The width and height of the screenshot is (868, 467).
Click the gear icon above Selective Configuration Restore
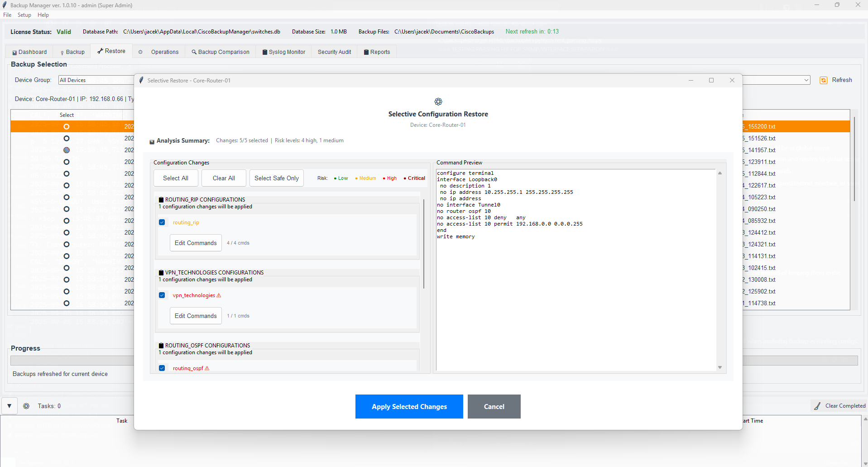(438, 101)
